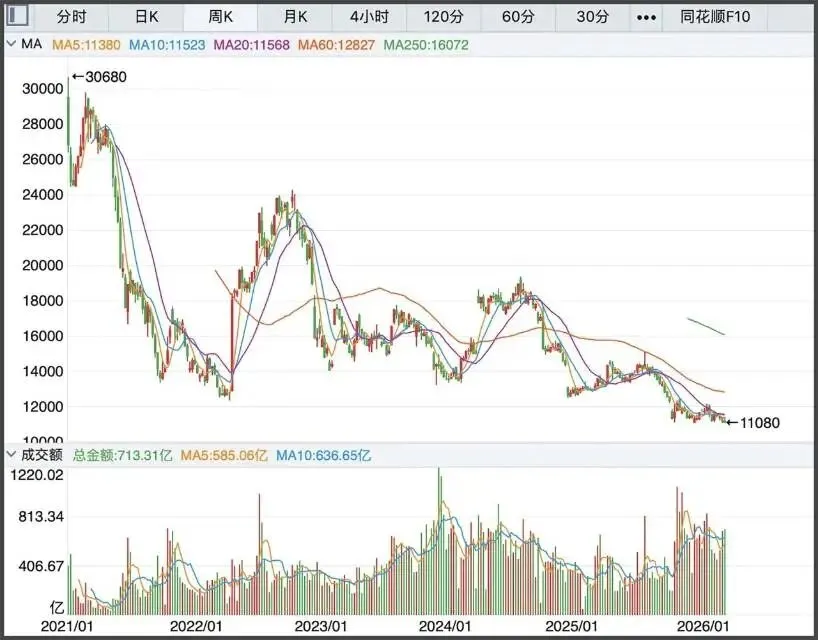The width and height of the screenshot is (818, 640).
Task: Click the 18000 price axis label
Action: click(42, 300)
